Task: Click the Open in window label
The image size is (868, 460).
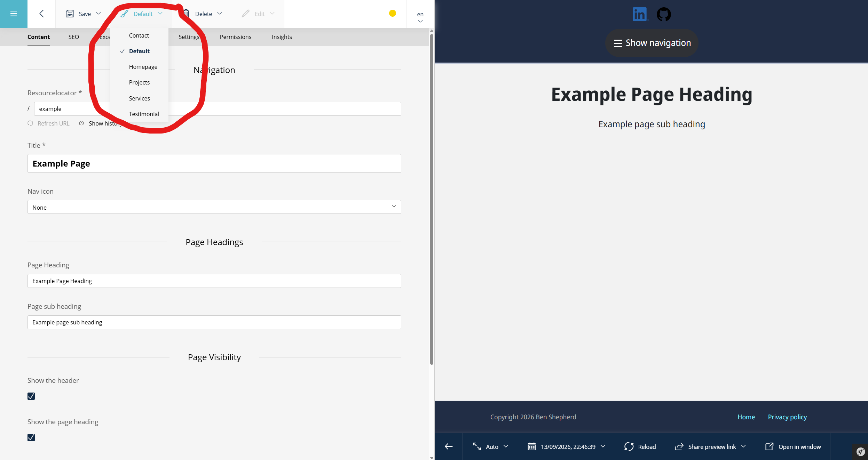Action: click(800, 447)
